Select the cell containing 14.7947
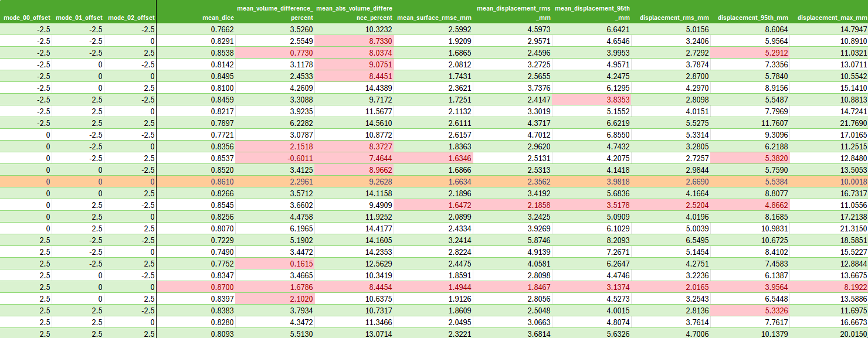This screenshot has height=338, width=868. [x=828, y=29]
